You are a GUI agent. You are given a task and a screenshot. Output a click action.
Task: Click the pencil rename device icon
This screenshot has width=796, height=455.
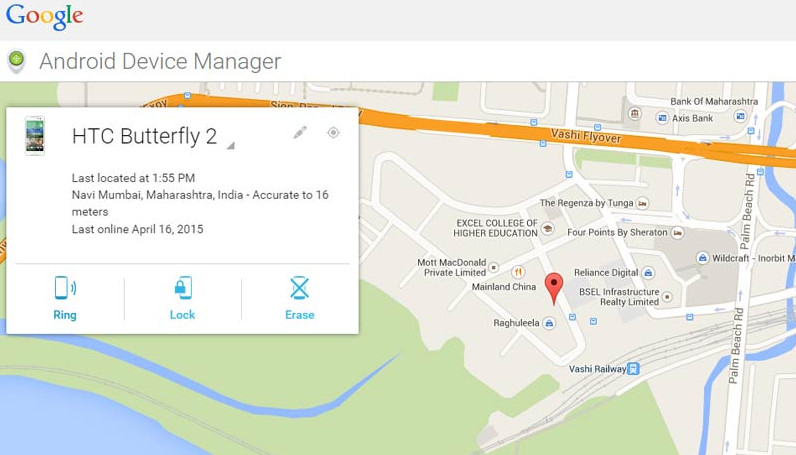(x=300, y=133)
